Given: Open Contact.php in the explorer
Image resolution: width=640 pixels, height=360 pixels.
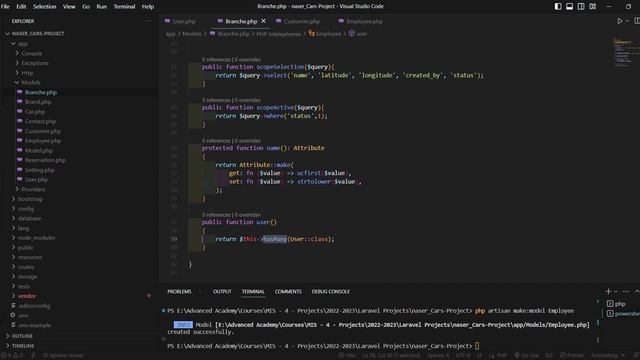Looking at the screenshot, I should tap(40, 121).
